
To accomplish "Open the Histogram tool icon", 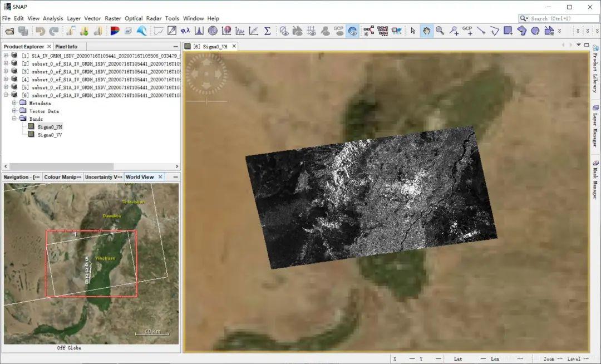I will 199,31.
